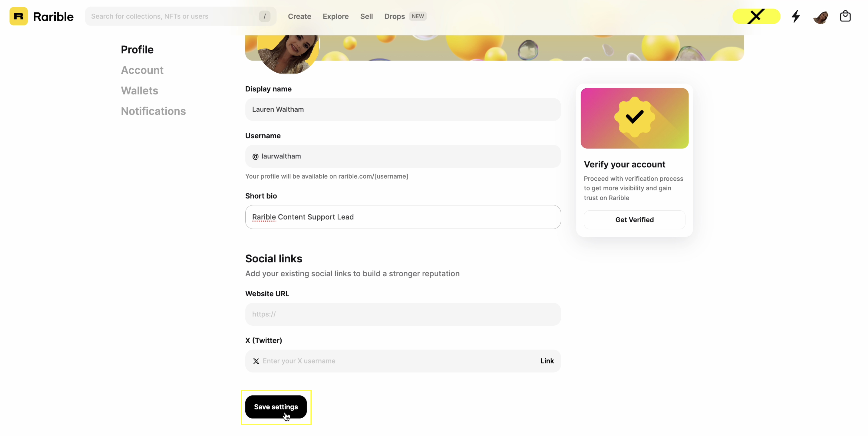Screen dimensions: 868x436
Task: Focus the Website URL input field
Action: point(403,314)
